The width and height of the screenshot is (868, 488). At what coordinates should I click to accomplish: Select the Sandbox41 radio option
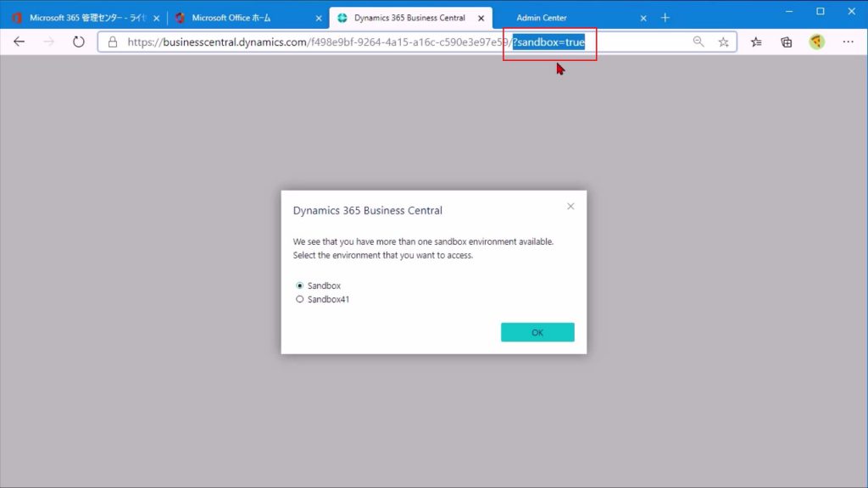coord(299,299)
